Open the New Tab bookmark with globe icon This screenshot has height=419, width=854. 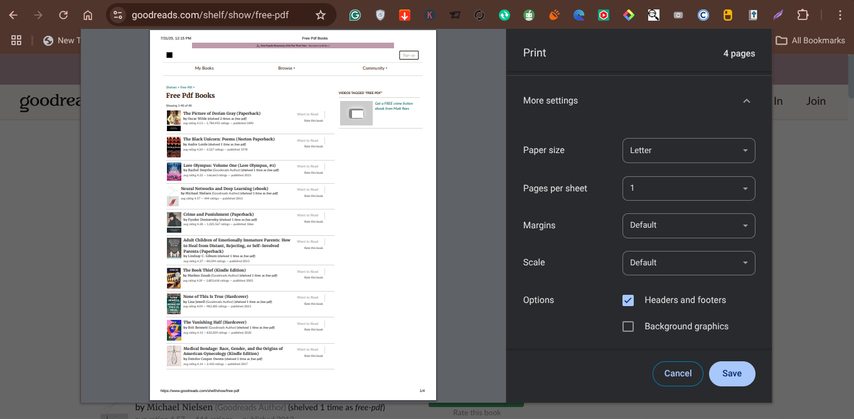point(61,40)
